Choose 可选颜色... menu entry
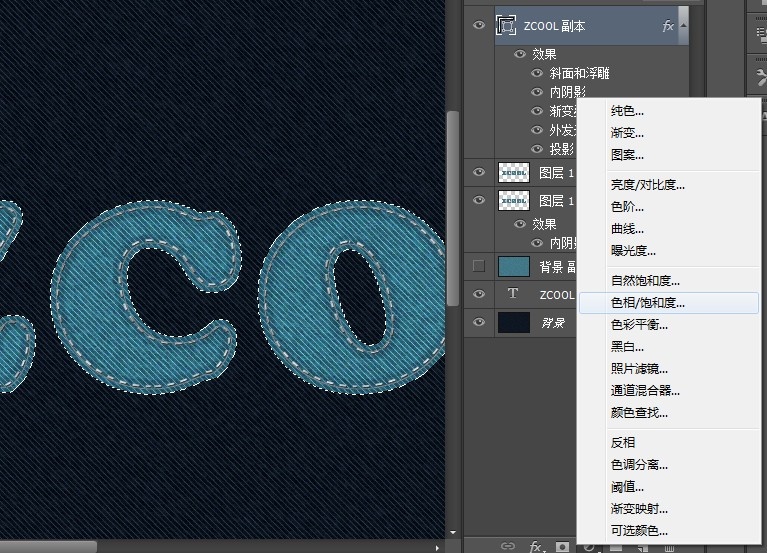This screenshot has width=767, height=553. click(x=639, y=530)
